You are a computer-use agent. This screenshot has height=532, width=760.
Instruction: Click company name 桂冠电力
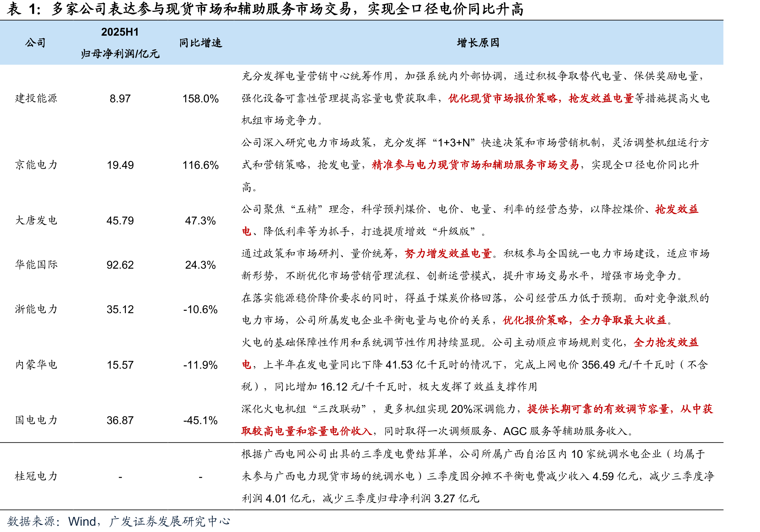pos(36,476)
